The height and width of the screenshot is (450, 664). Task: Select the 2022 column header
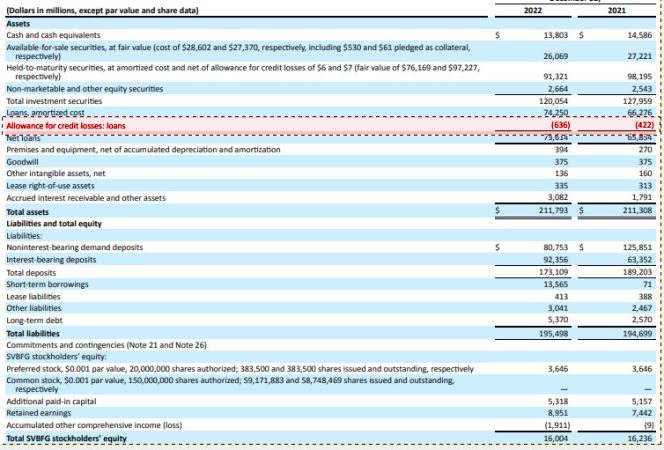pos(533,10)
